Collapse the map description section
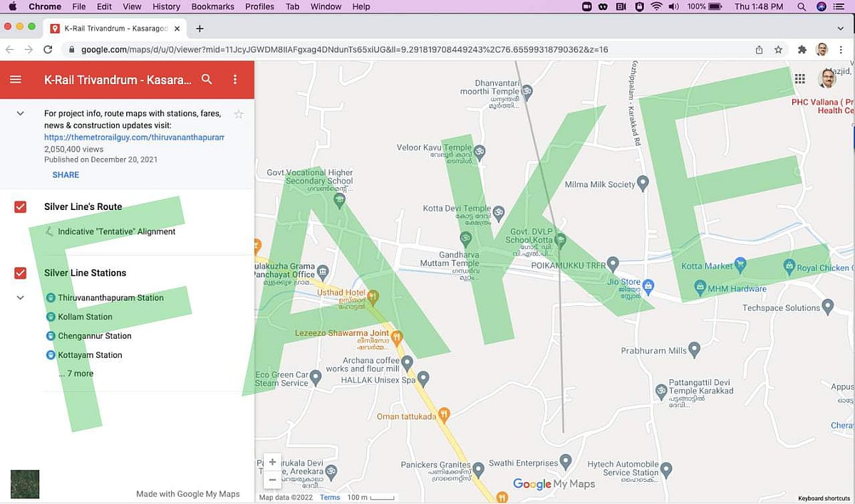 [x=21, y=113]
